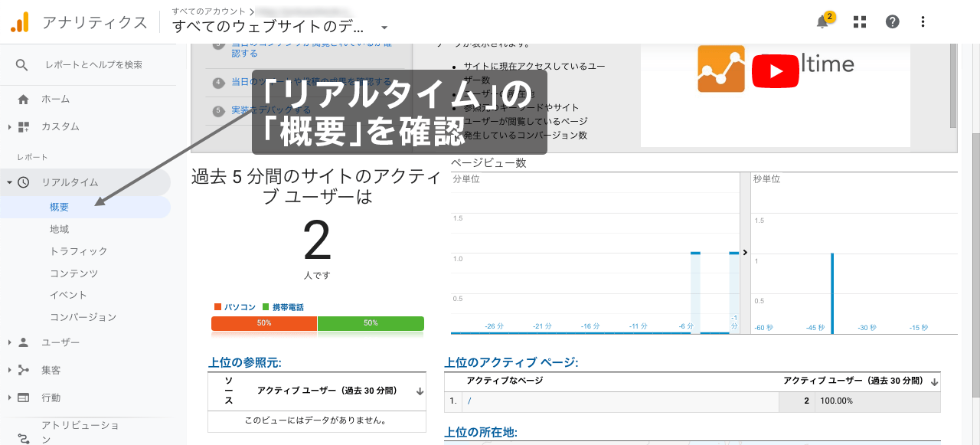
Task: Open the カスタム section from its sidebar icon
Action: click(23, 126)
